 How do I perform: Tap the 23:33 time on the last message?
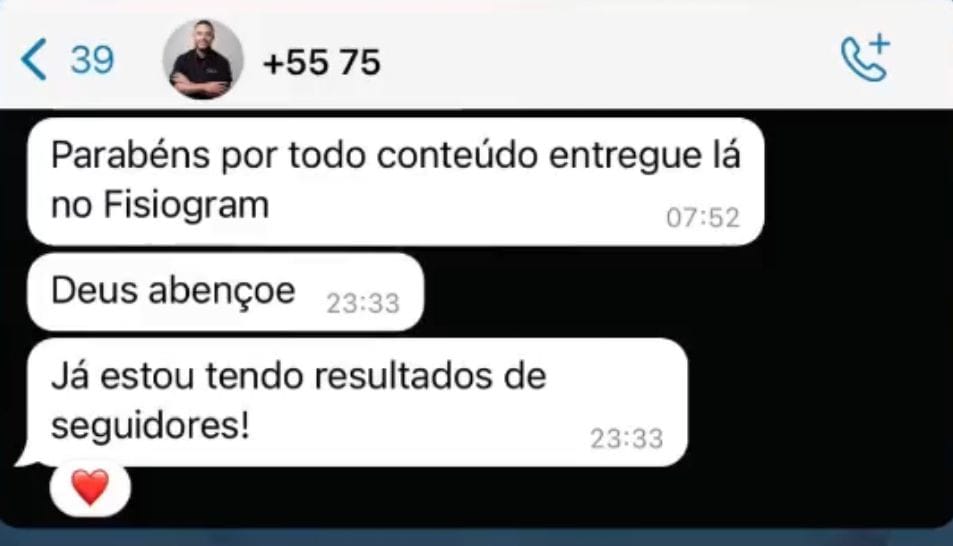tap(627, 438)
